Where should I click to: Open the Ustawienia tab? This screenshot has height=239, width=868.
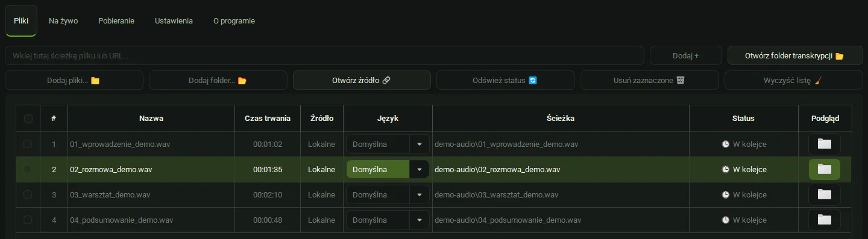pyautogui.click(x=174, y=20)
